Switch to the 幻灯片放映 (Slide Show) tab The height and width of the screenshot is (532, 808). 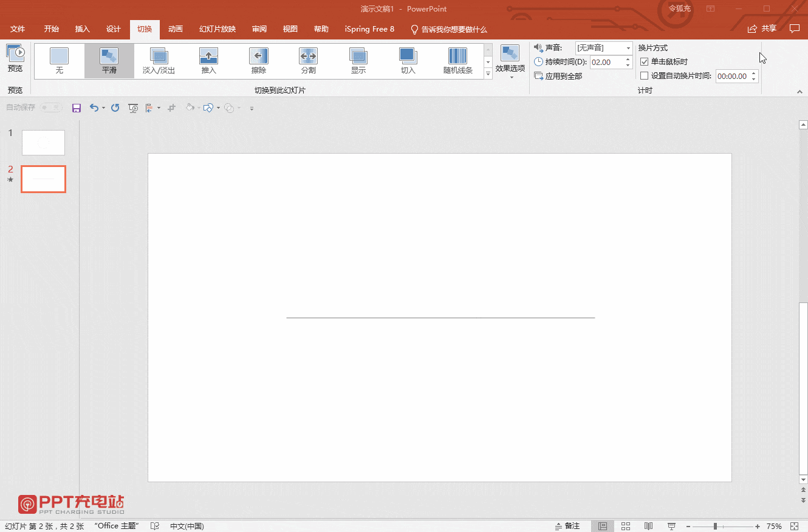point(217,29)
